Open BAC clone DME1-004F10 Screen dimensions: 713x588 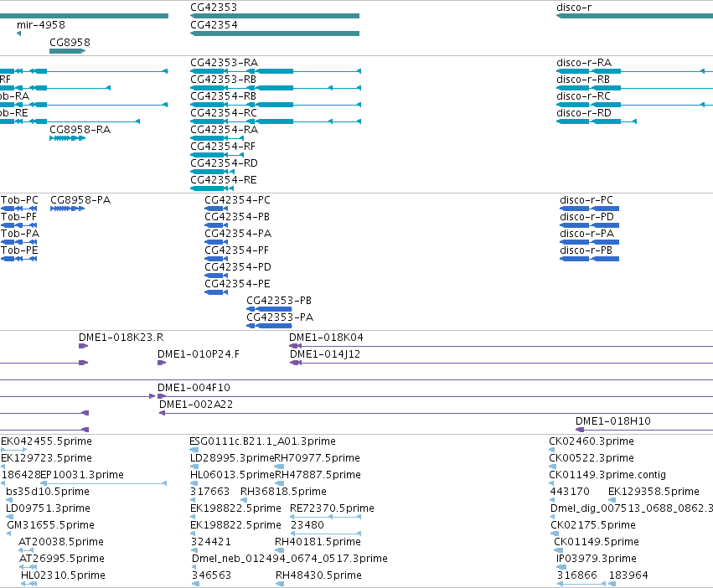point(194,388)
